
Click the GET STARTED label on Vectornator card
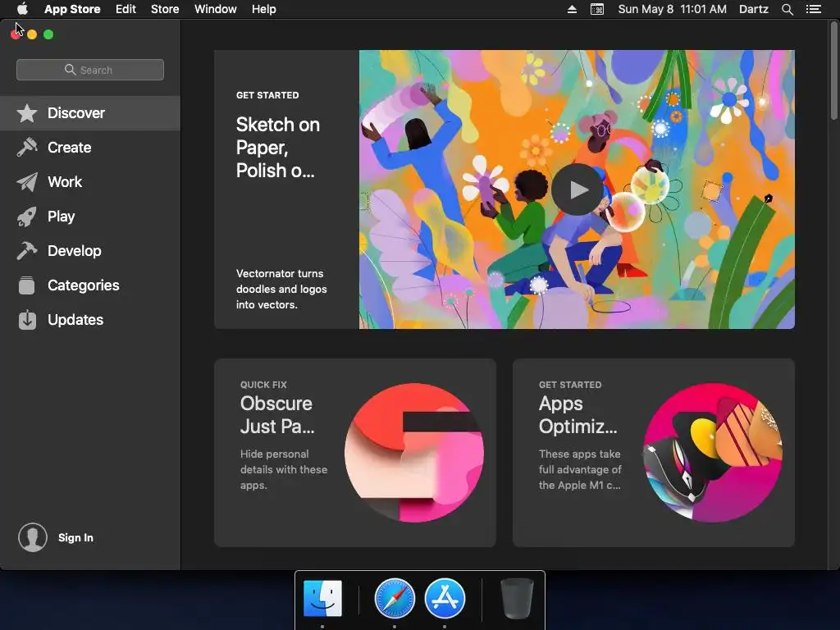point(267,95)
